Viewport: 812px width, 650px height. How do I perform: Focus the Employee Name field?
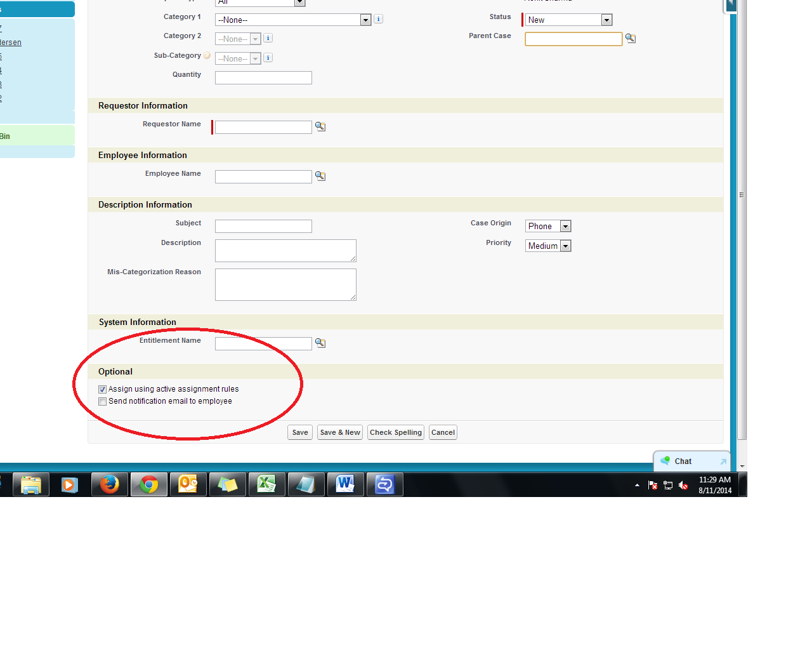pyautogui.click(x=263, y=176)
